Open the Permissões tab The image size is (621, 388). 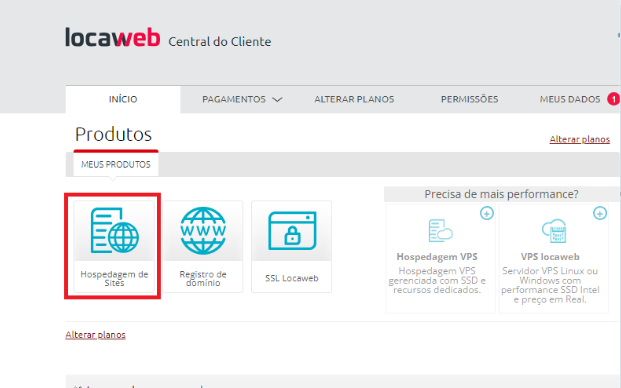(469, 99)
